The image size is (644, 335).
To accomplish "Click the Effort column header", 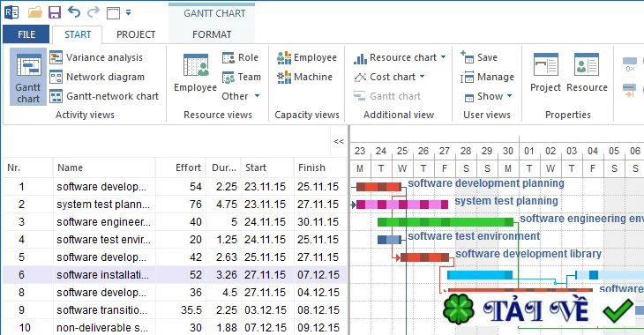I will 180,167.
